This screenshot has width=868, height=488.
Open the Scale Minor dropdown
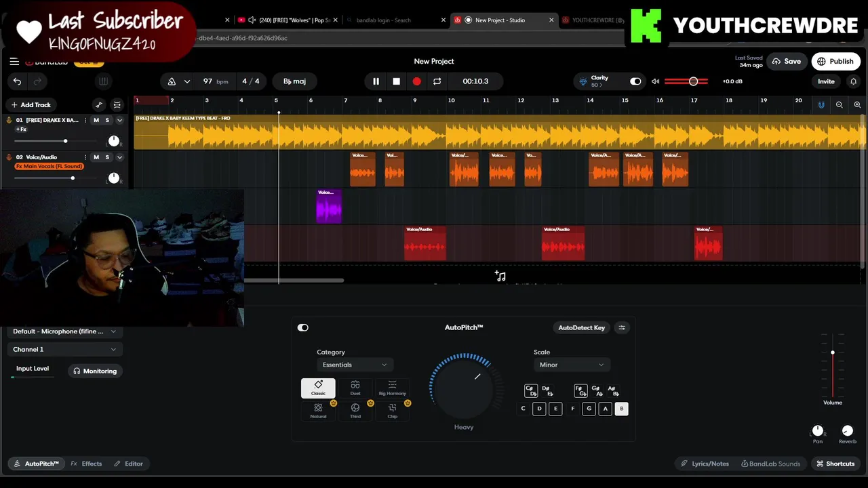coord(571,365)
